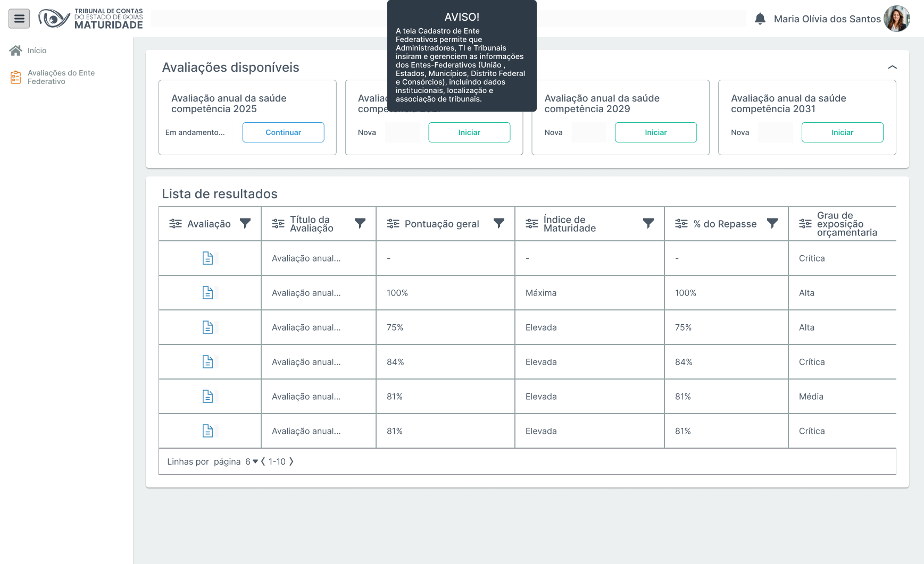The height and width of the screenshot is (564, 924).
Task: Collapse the Avaliações disponíveis panel
Action: tap(892, 68)
